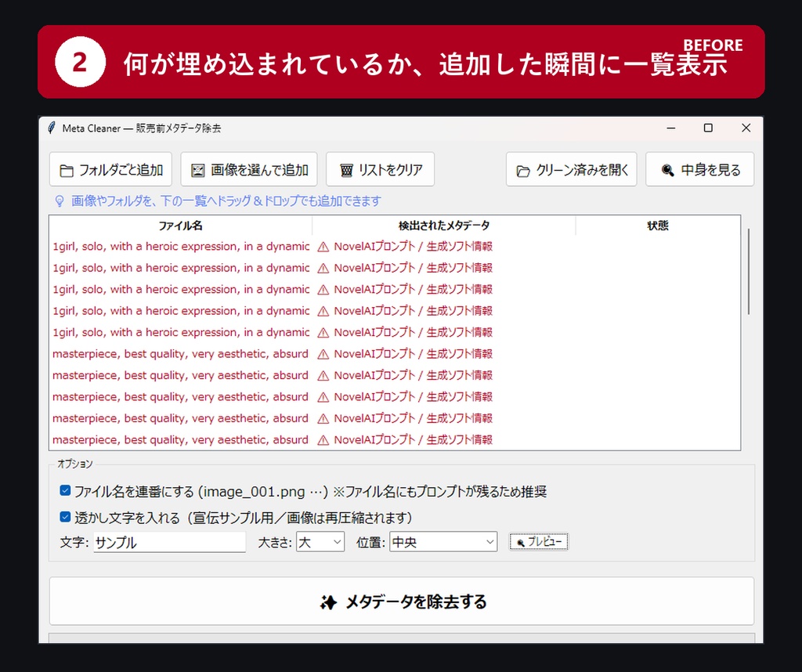
Task: Inspect contents with 中身を見る
Action: [699, 169]
